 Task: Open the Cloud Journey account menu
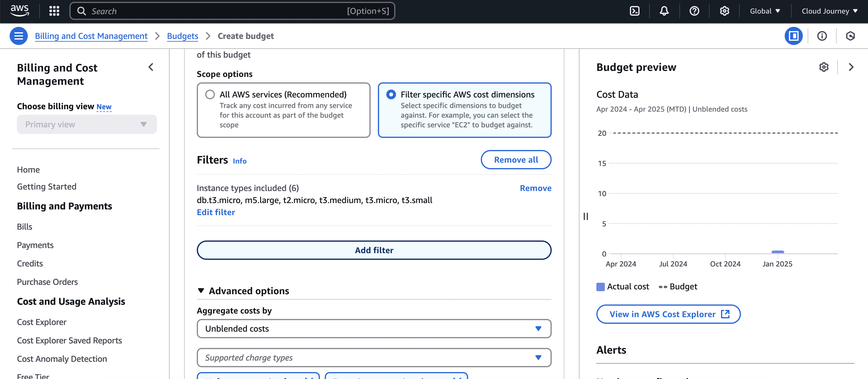829,11
